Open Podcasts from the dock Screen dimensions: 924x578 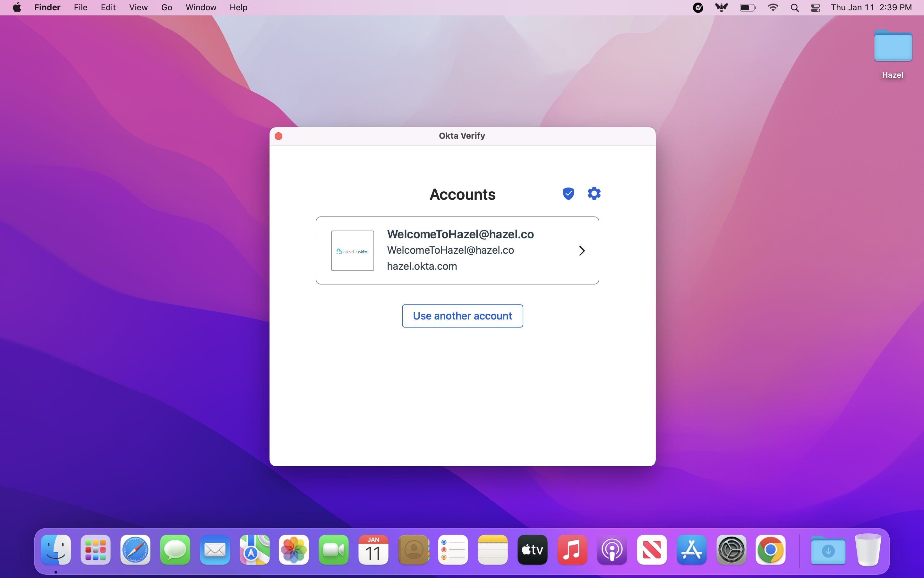(612, 550)
